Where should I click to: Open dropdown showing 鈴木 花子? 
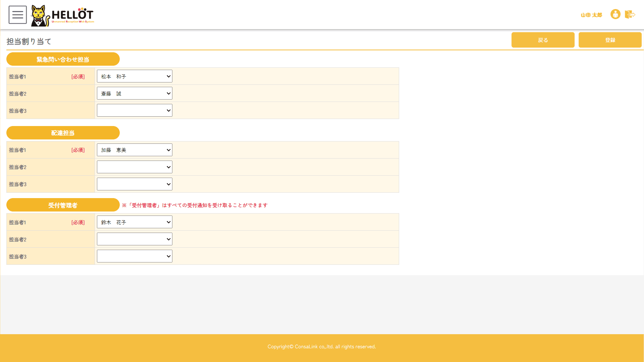click(135, 222)
